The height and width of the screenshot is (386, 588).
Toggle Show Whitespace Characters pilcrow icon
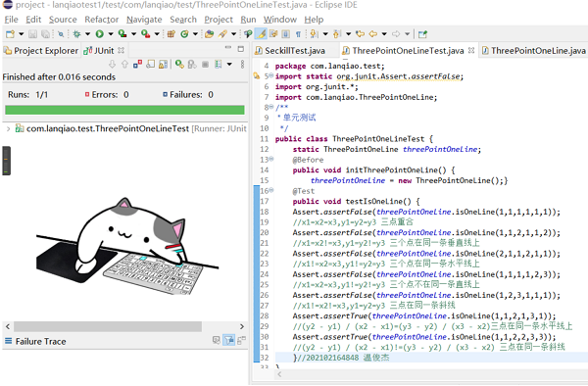coord(298,34)
